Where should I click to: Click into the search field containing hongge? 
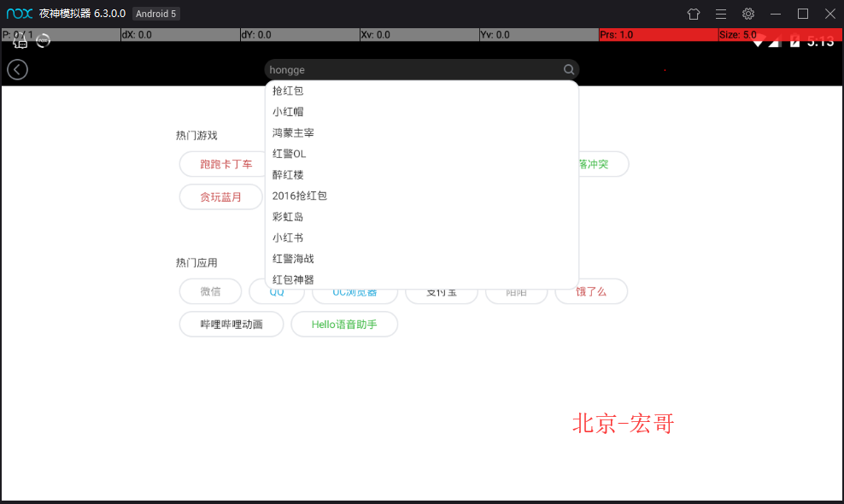coord(421,69)
